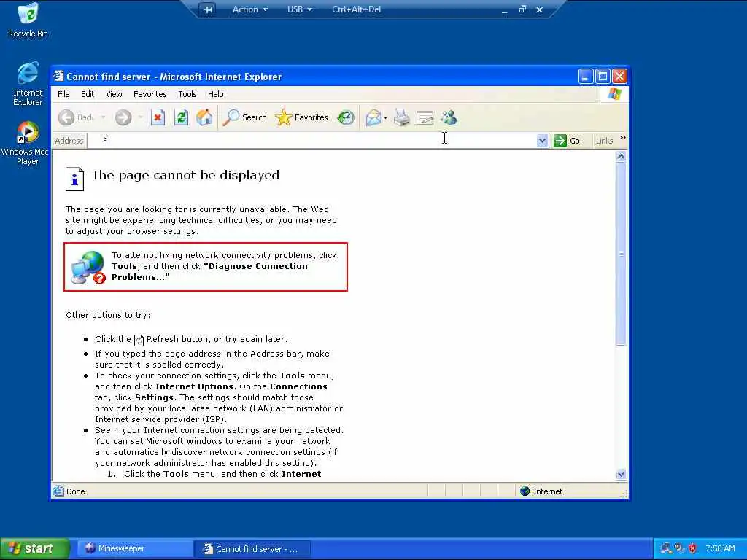Switch to Minesweeper in the taskbar
The height and width of the screenshot is (560, 747).
click(x=133, y=548)
